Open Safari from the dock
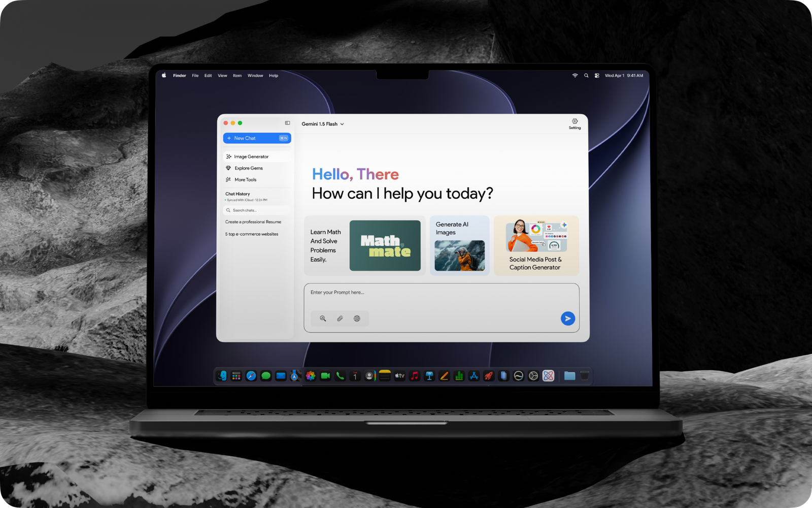This screenshot has height=508, width=812. pos(251,376)
